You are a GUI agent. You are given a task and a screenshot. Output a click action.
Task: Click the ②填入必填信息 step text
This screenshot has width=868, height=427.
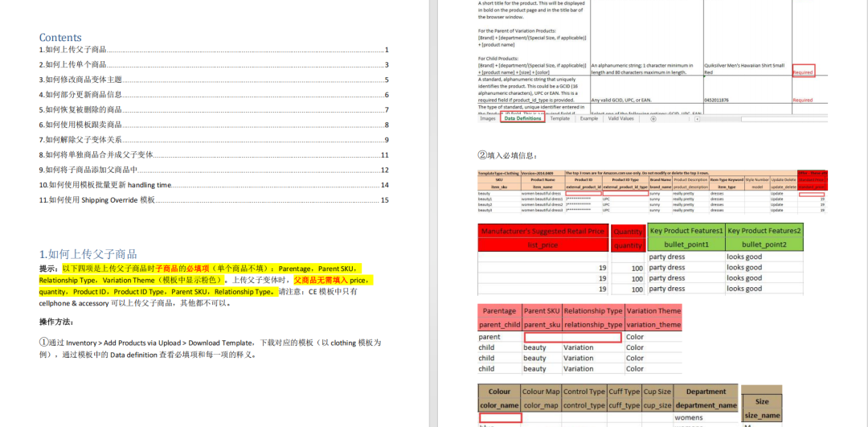point(507,156)
